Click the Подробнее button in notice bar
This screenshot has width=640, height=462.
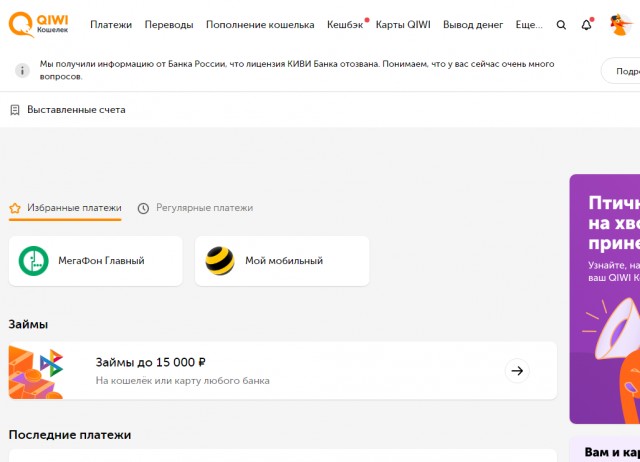coord(621,71)
